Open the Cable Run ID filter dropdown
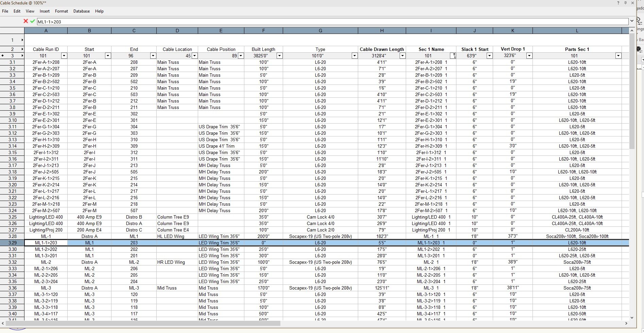The image size is (644, 333). coord(64,56)
